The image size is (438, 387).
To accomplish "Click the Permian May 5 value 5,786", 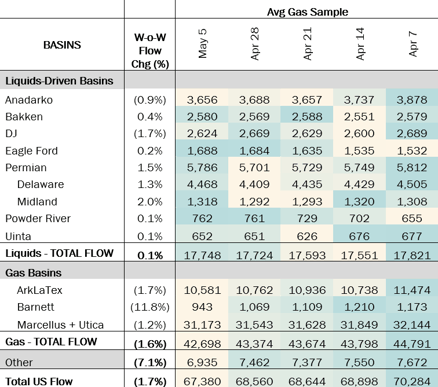I will pyautogui.click(x=202, y=167).
